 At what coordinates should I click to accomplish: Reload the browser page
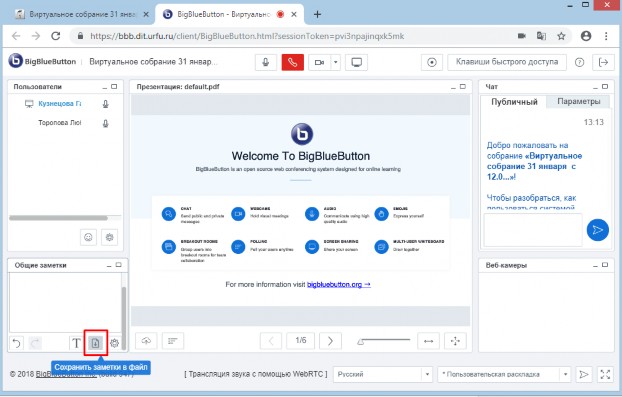click(56, 36)
